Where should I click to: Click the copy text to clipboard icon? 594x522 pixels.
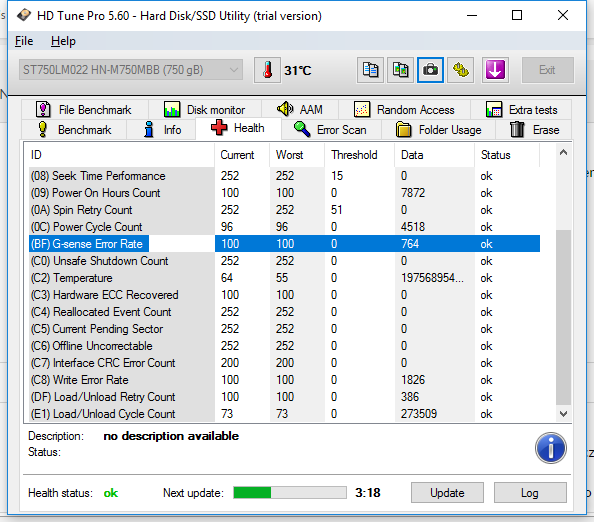[370, 70]
